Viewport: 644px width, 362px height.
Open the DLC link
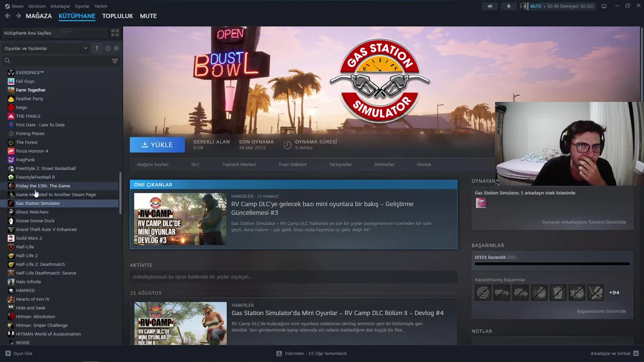point(195,164)
